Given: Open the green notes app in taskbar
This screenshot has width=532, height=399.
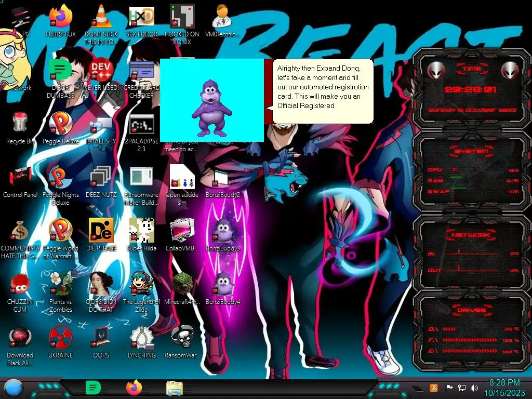Looking at the screenshot, I should (94, 388).
